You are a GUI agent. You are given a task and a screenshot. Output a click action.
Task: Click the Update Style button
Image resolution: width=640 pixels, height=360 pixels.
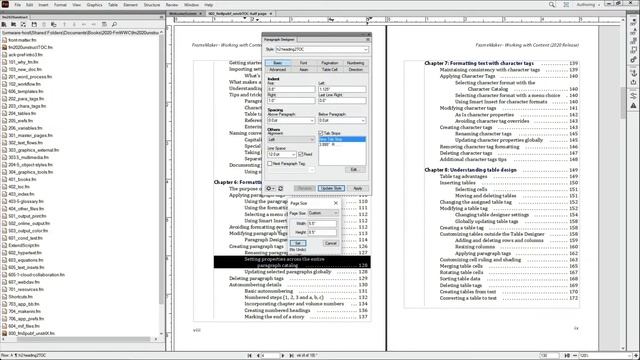(x=331, y=188)
